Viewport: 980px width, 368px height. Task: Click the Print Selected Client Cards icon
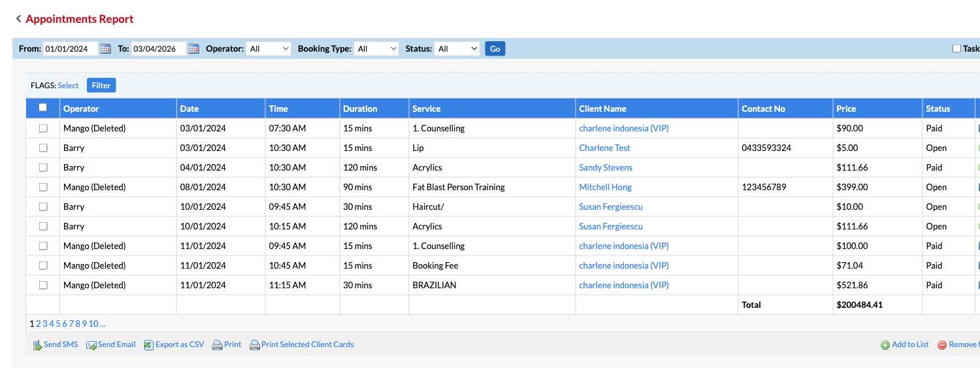[255, 345]
